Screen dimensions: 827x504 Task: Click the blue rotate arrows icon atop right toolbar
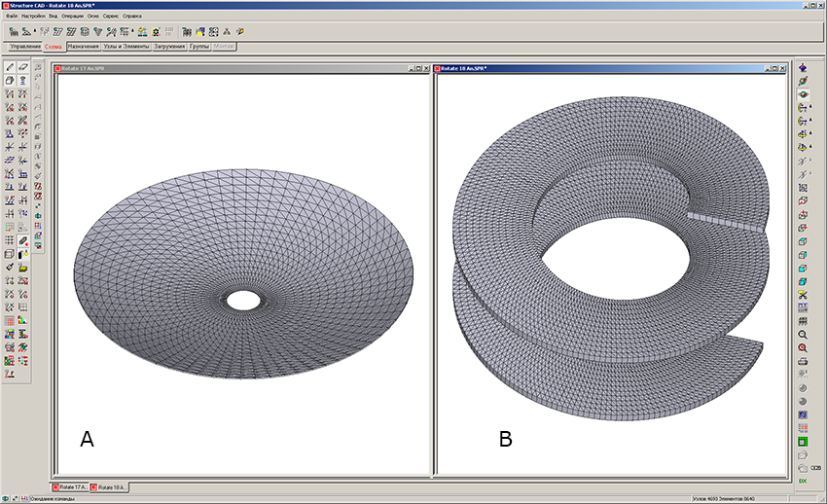coord(803,68)
